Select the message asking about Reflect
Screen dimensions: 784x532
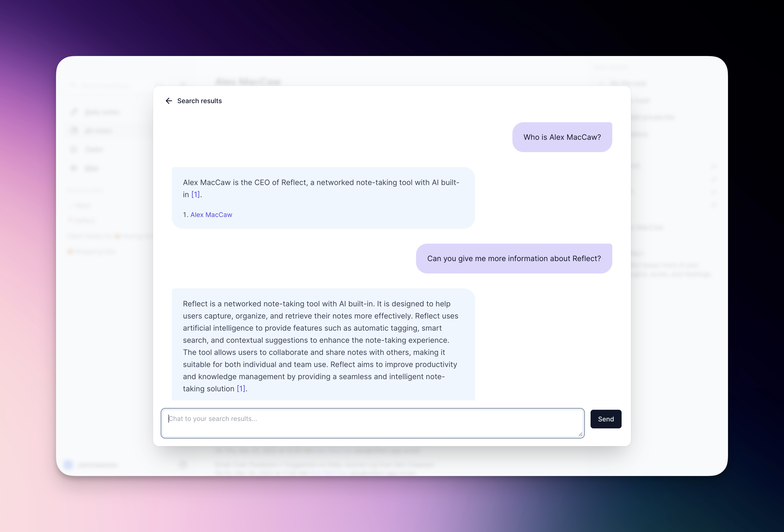[514, 259]
